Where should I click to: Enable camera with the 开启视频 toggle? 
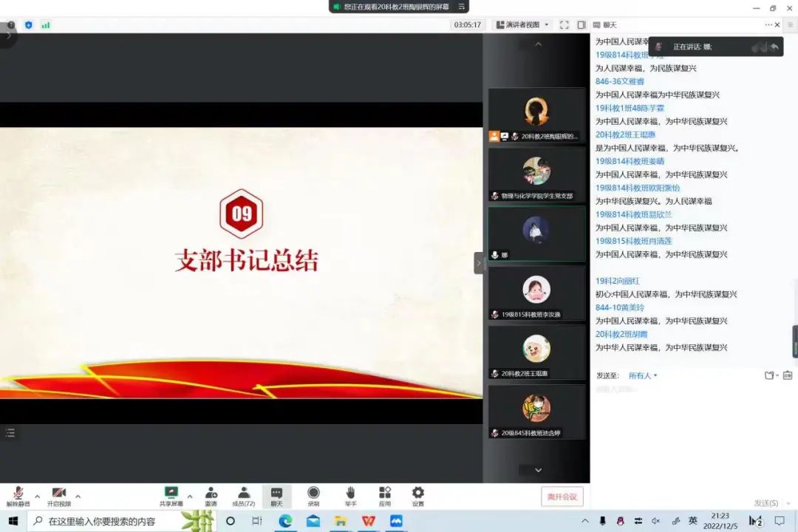59,495
